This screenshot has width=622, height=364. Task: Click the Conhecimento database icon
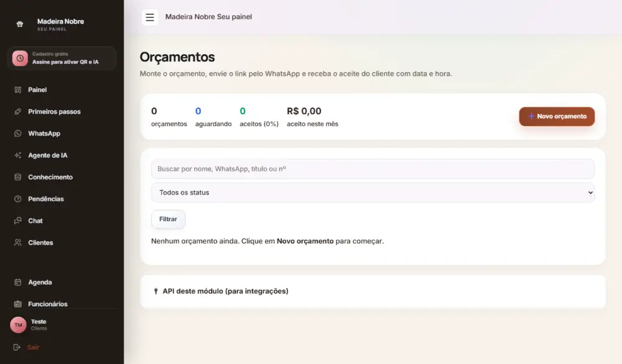18,177
